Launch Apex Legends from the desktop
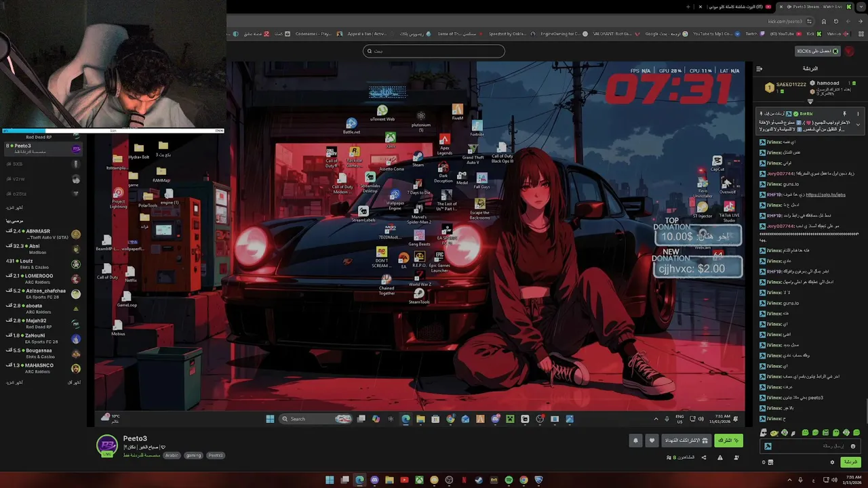The width and height of the screenshot is (868, 488). (x=445, y=144)
